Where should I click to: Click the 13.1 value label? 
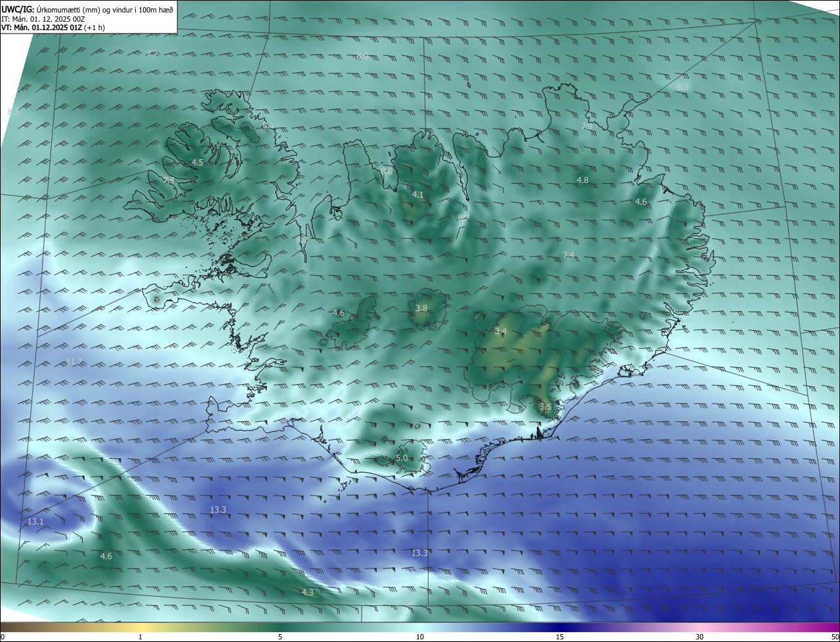[x=35, y=522]
